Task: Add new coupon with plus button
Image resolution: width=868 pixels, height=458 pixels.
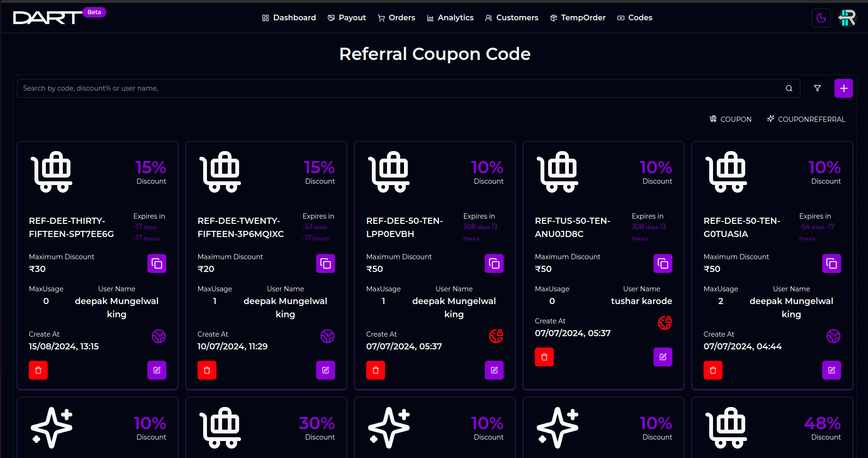Action: point(843,88)
